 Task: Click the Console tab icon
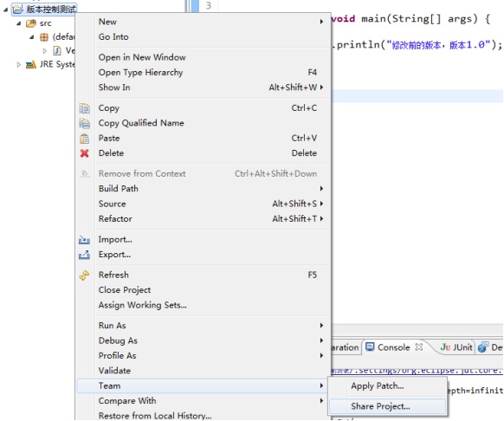(x=370, y=347)
